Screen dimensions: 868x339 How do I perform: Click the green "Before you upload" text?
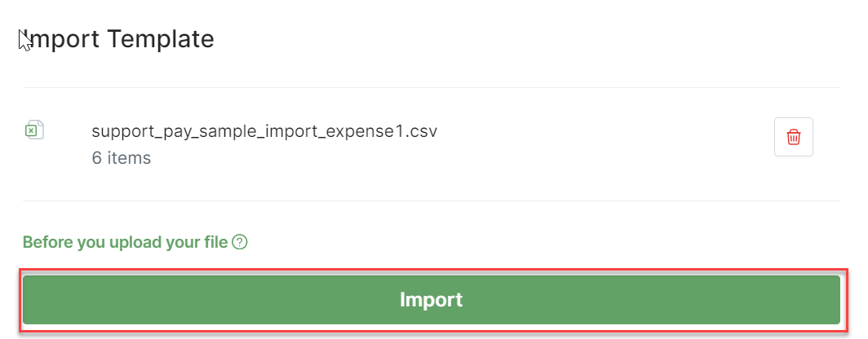pyautogui.click(x=125, y=242)
